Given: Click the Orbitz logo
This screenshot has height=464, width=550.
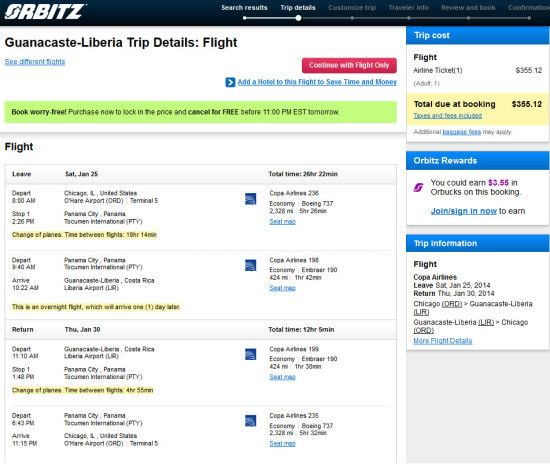Looking at the screenshot, I should (46, 12).
